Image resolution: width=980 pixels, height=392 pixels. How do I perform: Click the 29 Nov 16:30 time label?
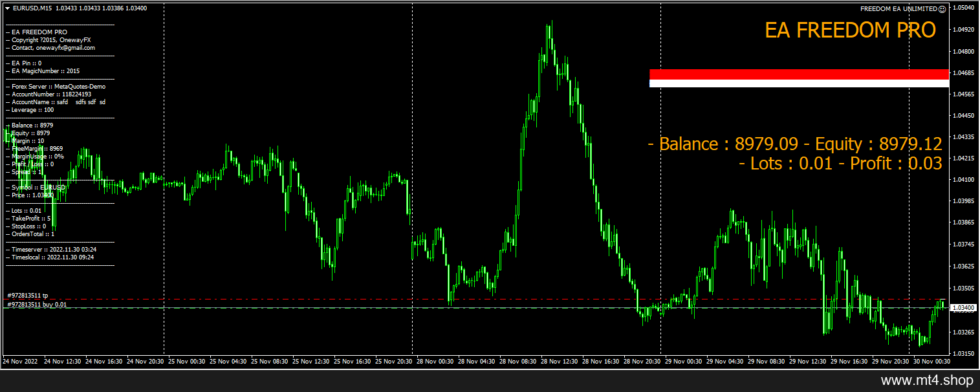[849, 362]
